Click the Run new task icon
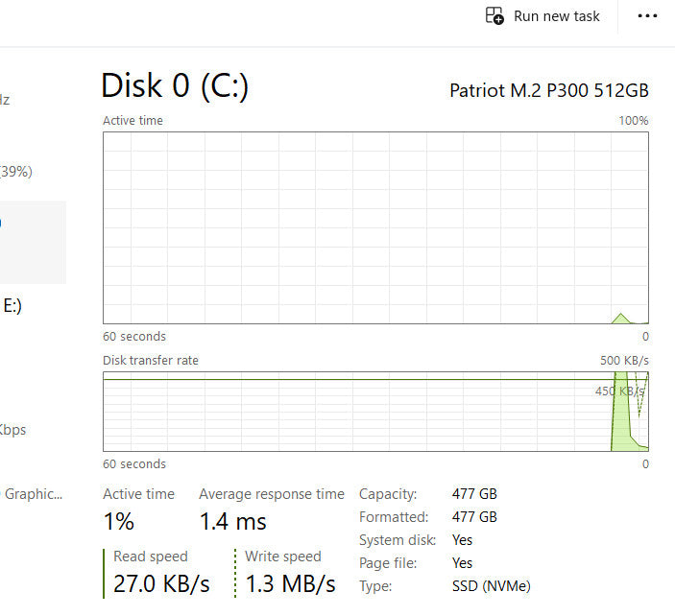Image resolution: width=675 pixels, height=616 pixels. coord(494,16)
